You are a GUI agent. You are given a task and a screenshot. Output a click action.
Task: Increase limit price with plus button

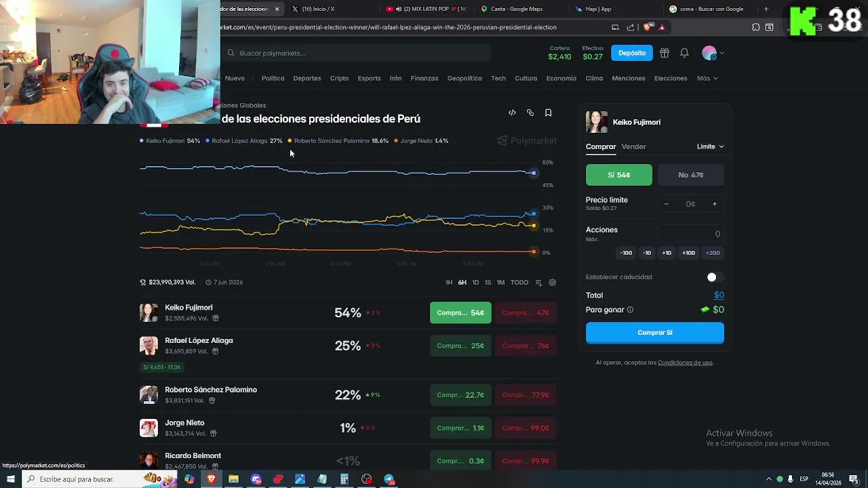pyautogui.click(x=714, y=204)
